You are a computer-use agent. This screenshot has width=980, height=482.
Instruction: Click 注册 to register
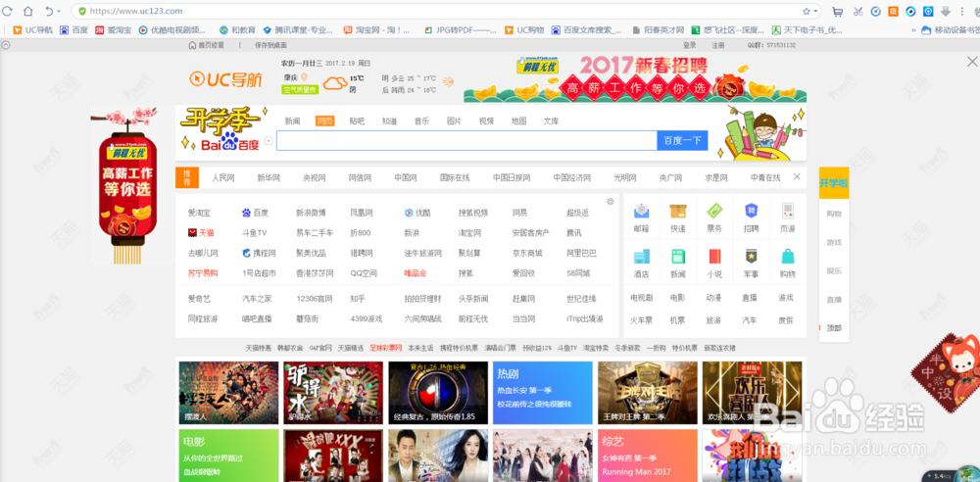pyautogui.click(x=718, y=45)
